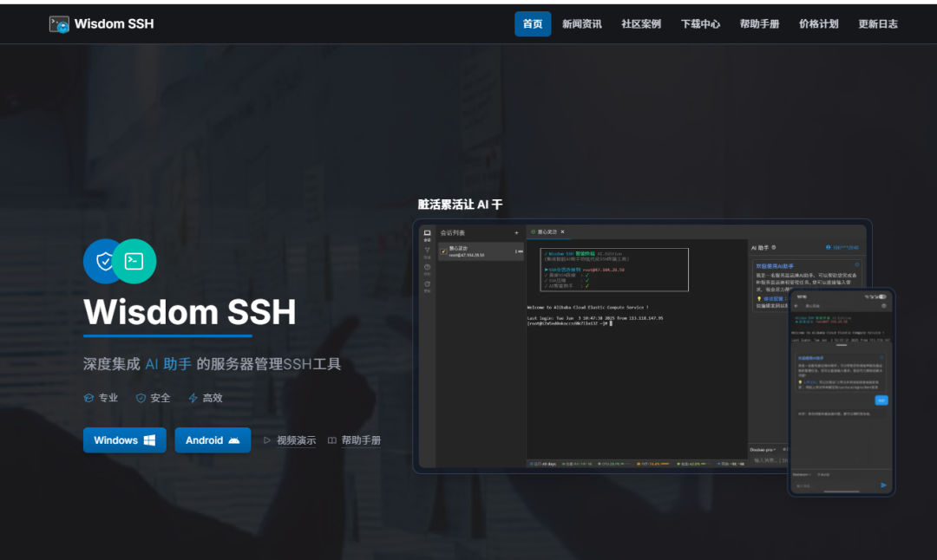Close the session tab in the app preview

coord(562,231)
